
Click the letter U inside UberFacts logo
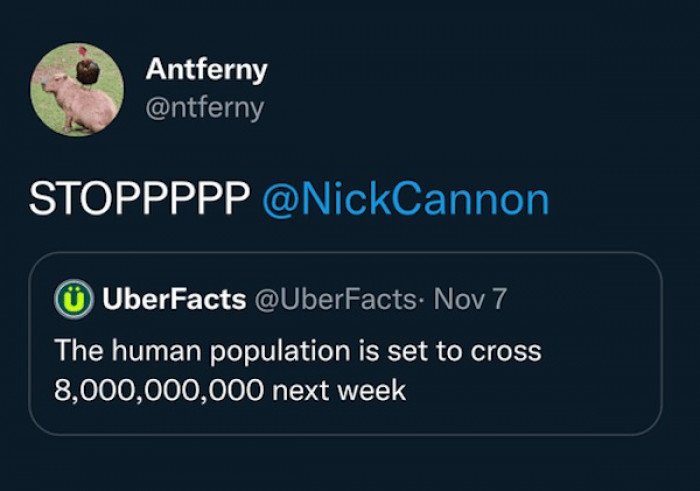tap(72, 300)
